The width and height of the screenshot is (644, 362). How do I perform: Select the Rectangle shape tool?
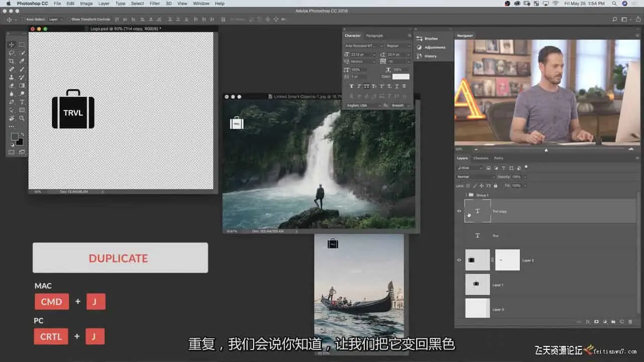[x=22, y=110]
